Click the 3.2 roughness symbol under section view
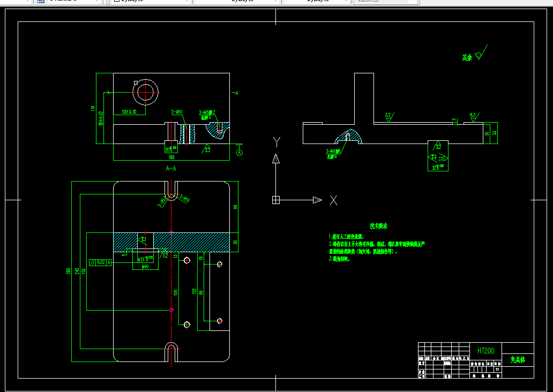The height and width of the screenshot is (392, 553). click(x=207, y=148)
